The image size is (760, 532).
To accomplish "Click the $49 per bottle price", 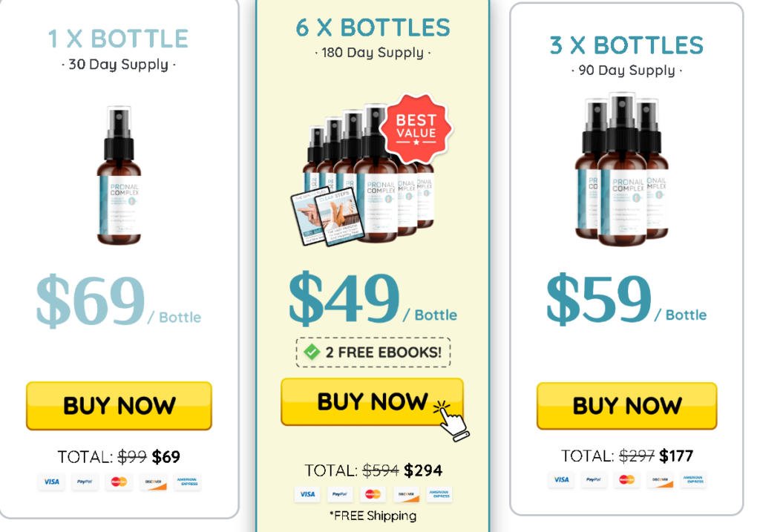I will click(373, 298).
